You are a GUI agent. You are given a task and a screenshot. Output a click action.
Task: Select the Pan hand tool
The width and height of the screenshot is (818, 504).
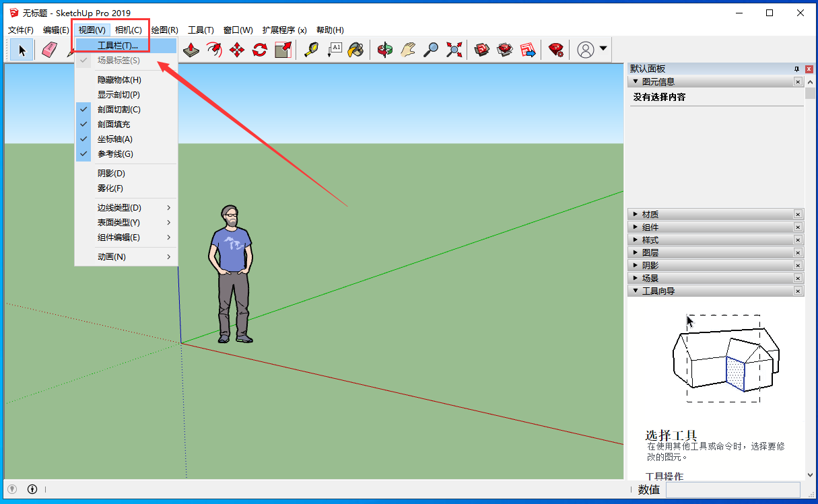[407, 49]
